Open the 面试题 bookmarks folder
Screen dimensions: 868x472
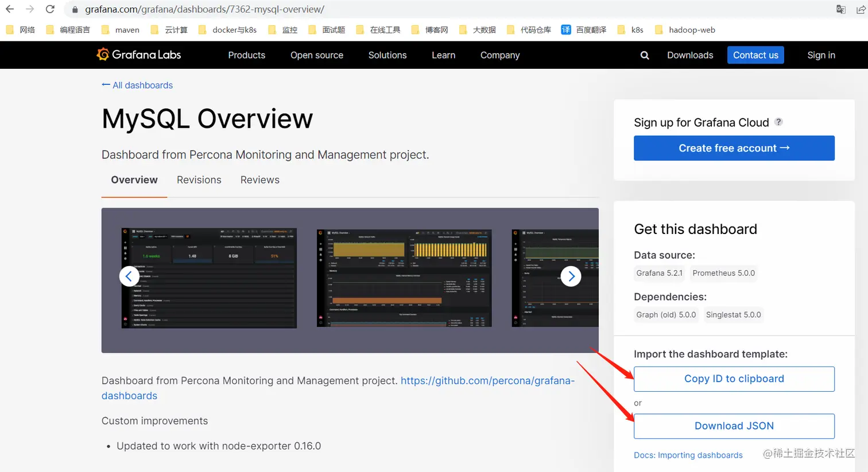point(327,30)
